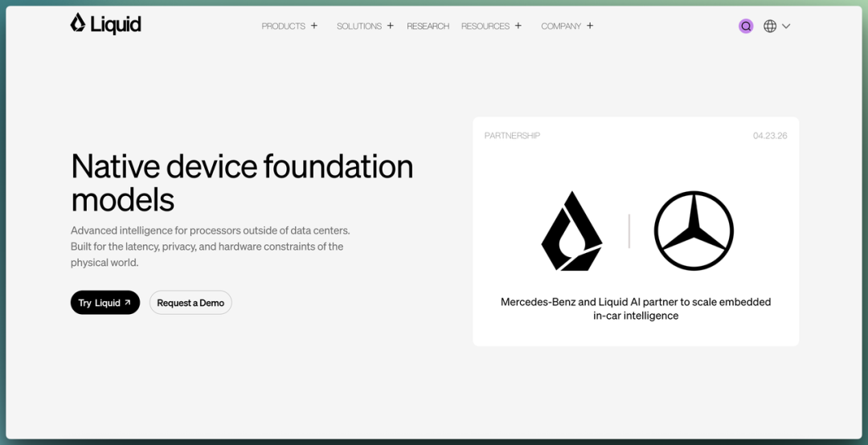Expand the language chevron dropdown

[x=786, y=26]
